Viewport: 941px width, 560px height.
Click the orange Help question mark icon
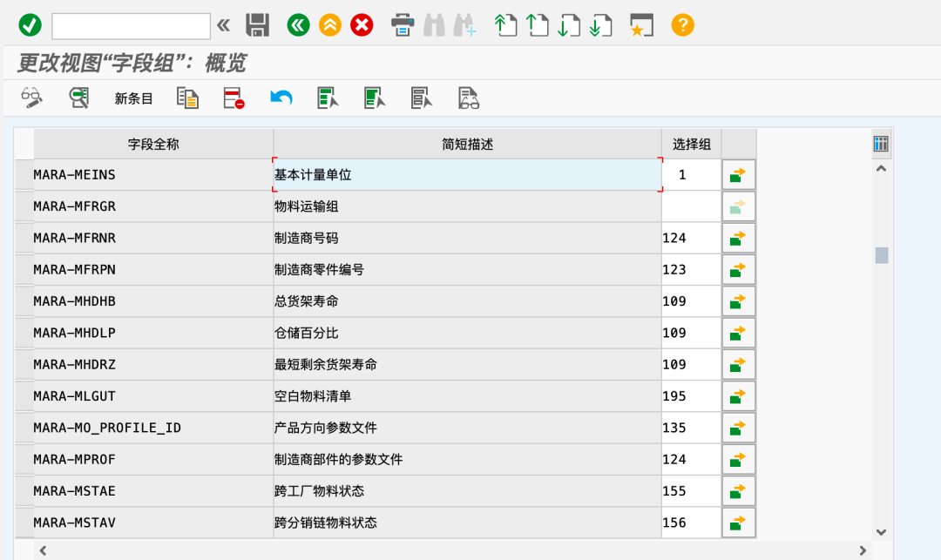click(x=682, y=25)
